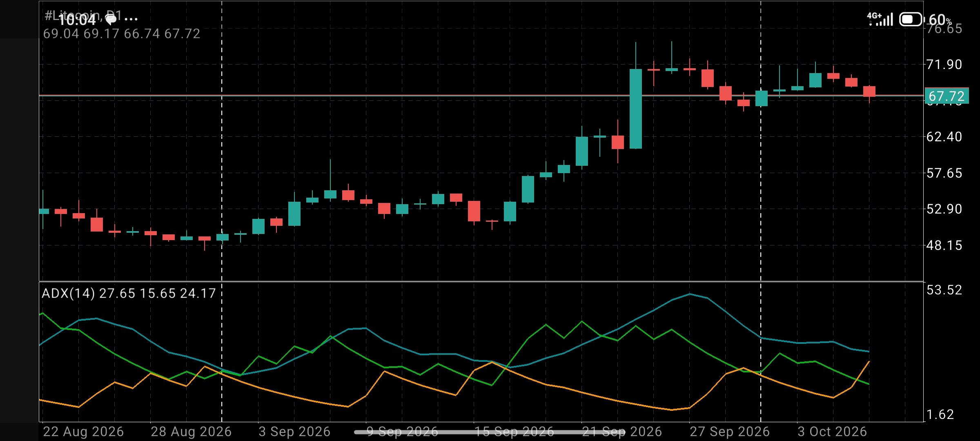This screenshot has width=980, height=441.
Task: Tap the date label 28 Aug 2026
Action: click(x=191, y=432)
